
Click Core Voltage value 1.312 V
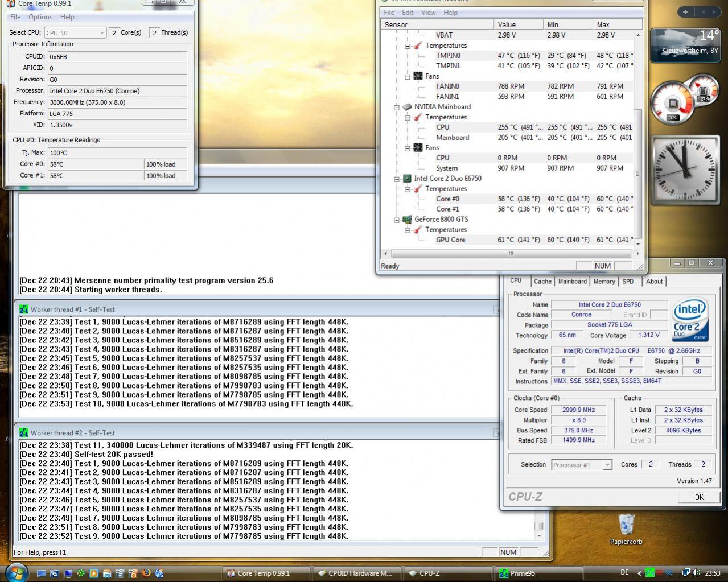[649, 336]
